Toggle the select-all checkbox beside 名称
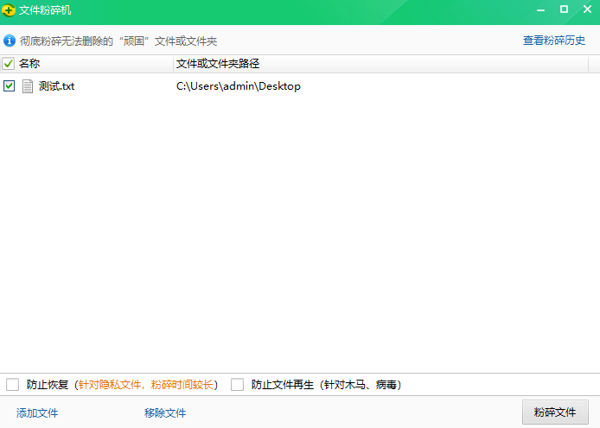This screenshot has width=600, height=428. pos(9,63)
